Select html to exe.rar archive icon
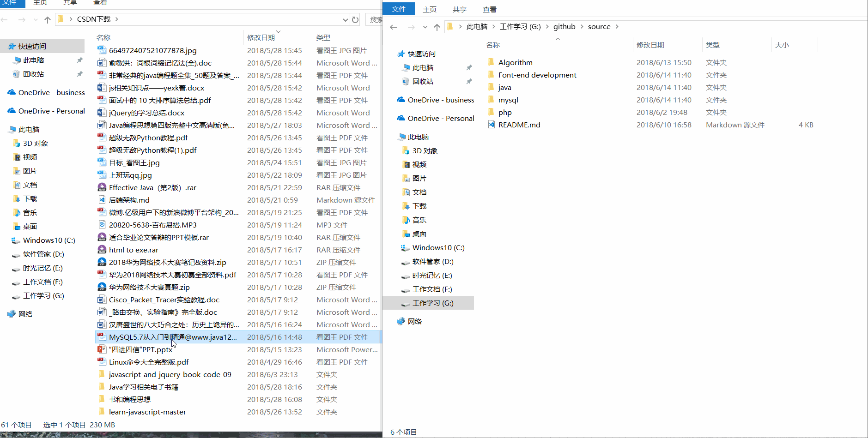This screenshot has height=438, width=868. point(102,250)
